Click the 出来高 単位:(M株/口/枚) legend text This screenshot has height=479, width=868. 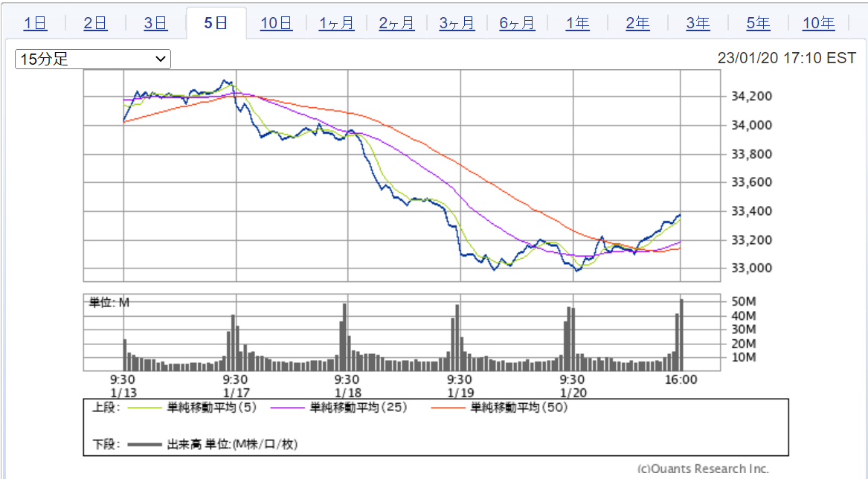[232, 444]
